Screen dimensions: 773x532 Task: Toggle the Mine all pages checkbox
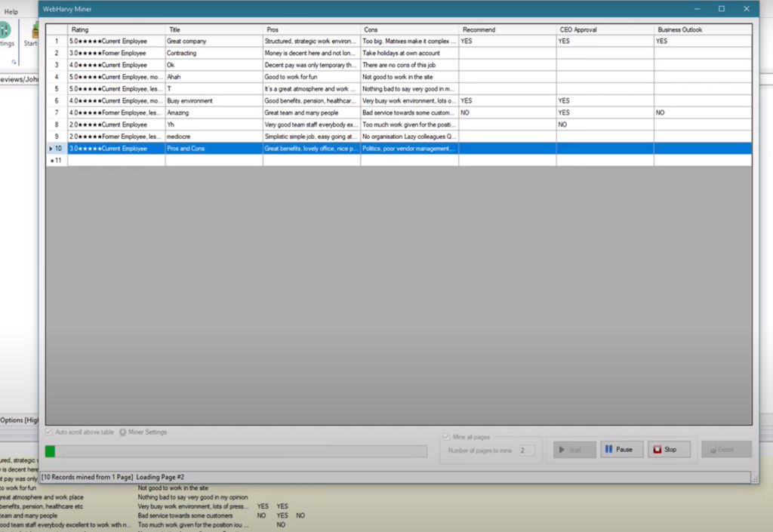pos(447,437)
